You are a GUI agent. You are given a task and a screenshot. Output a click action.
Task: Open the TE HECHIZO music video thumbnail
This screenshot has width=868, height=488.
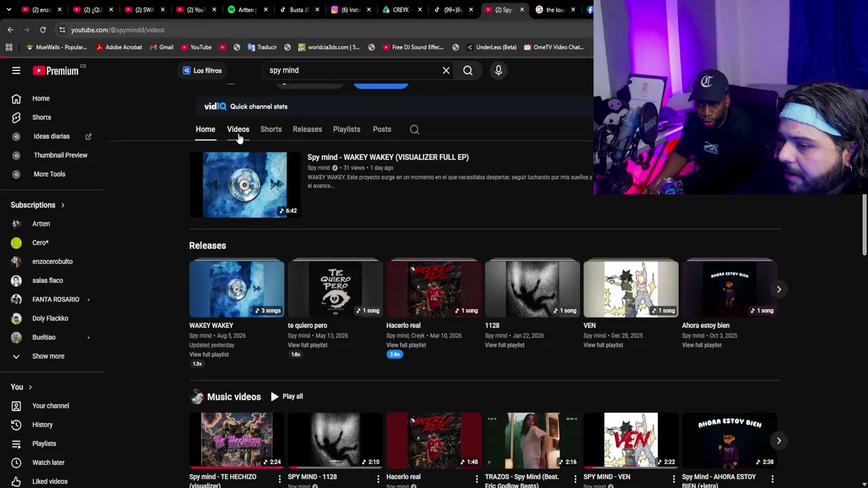pos(237,440)
